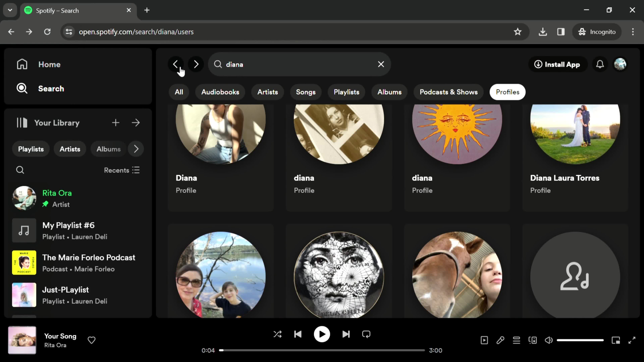The width and height of the screenshot is (644, 362).
Task: Filter library by Albums chip
Action: pyautogui.click(x=109, y=149)
